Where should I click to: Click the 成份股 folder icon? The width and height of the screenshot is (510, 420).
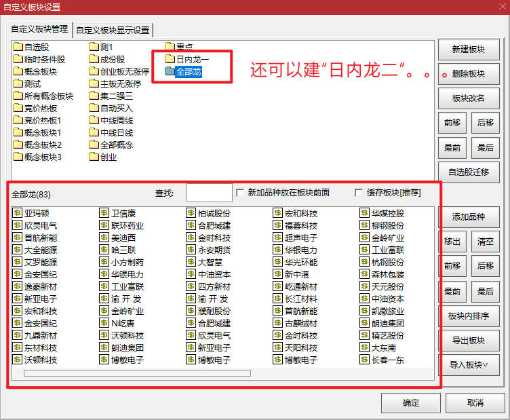(94, 59)
